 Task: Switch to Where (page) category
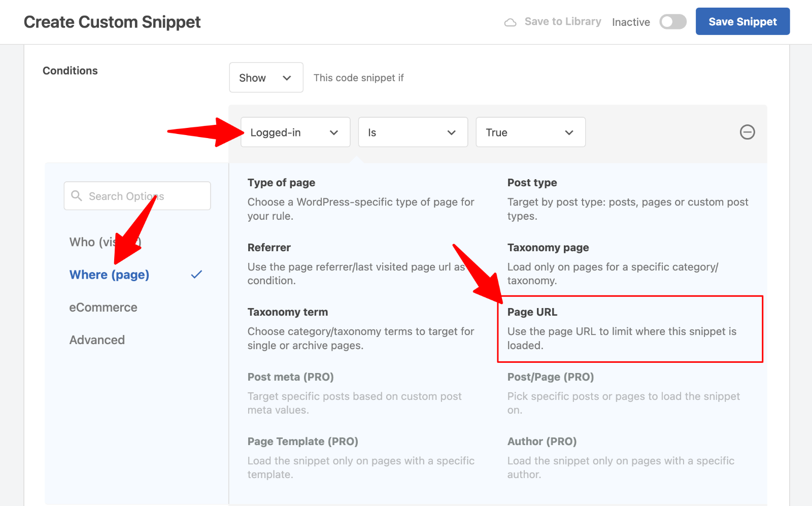(x=109, y=275)
